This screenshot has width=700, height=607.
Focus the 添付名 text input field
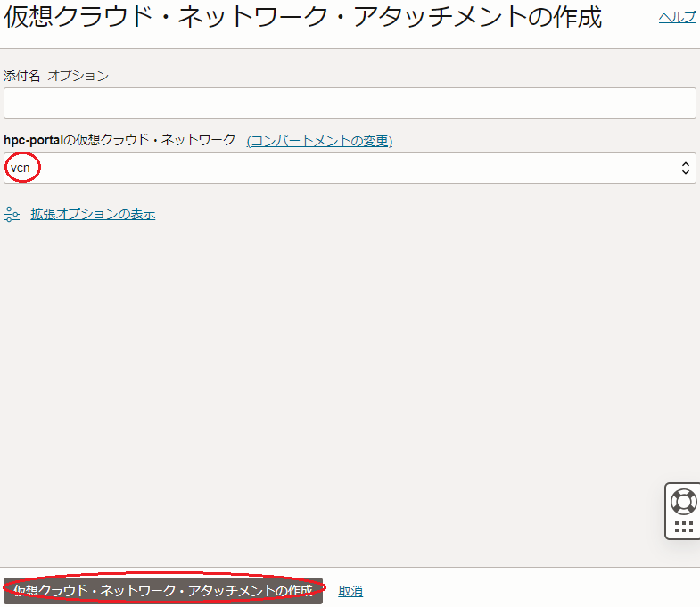350,103
